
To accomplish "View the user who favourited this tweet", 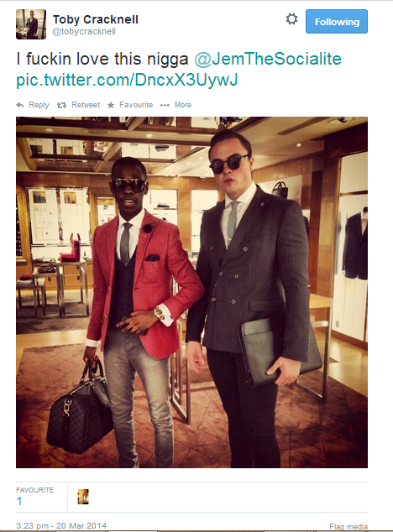I will pos(83,497).
